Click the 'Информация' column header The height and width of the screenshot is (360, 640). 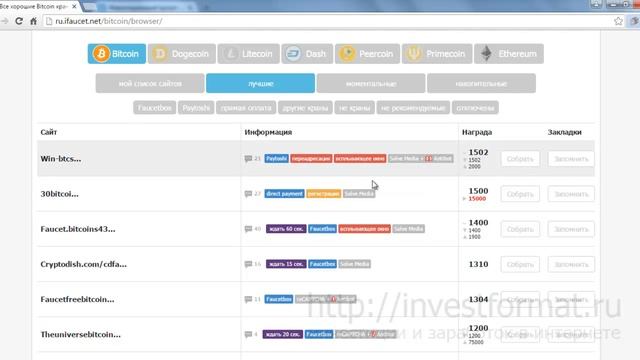[x=268, y=132]
